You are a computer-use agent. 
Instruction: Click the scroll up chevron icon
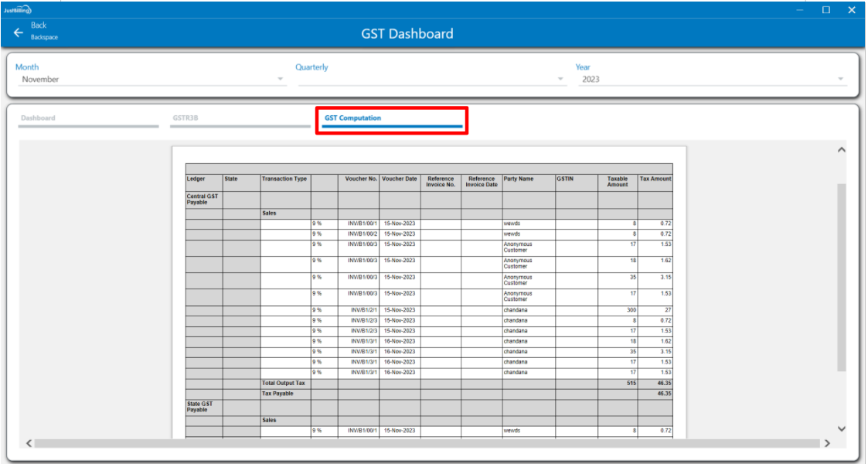[842, 149]
